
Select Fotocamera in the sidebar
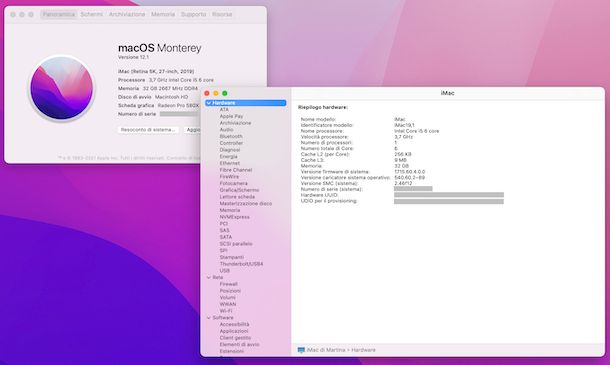pos(233,183)
